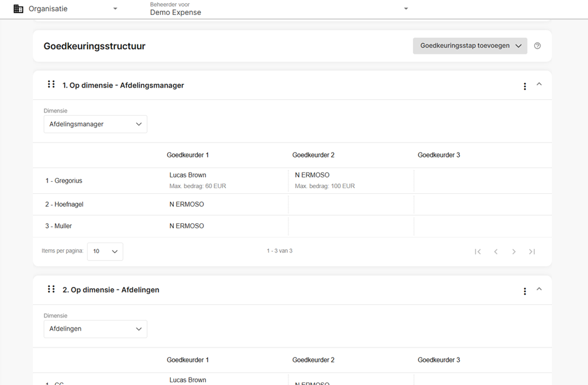Click the Goedkeurder 1 header in step 1
The width and height of the screenshot is (588, 385).
coord(188,155)
